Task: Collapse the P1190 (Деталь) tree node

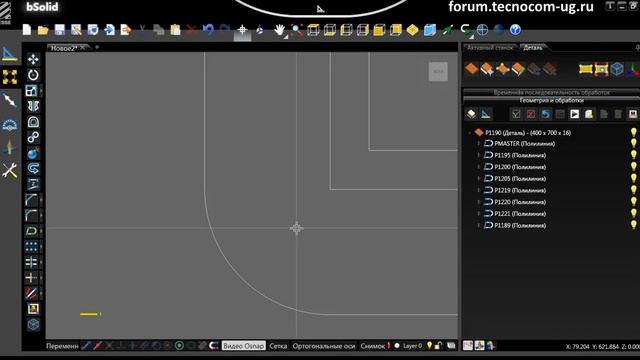Action: coord(469,133)
